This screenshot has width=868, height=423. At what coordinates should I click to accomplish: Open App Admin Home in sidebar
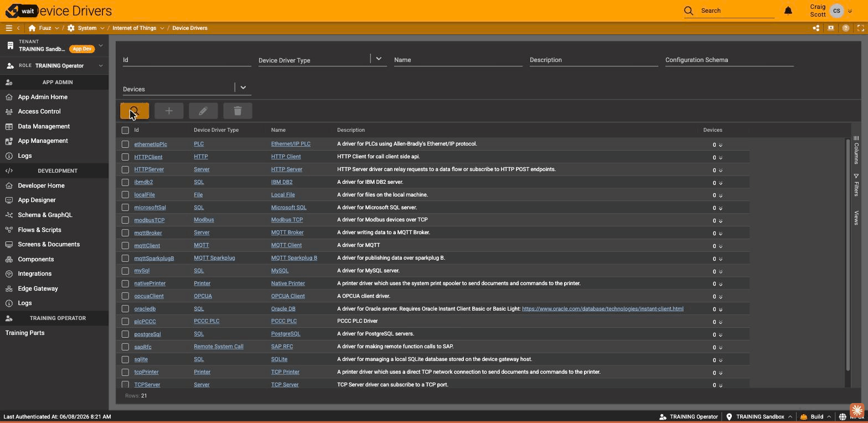point(43,97)
